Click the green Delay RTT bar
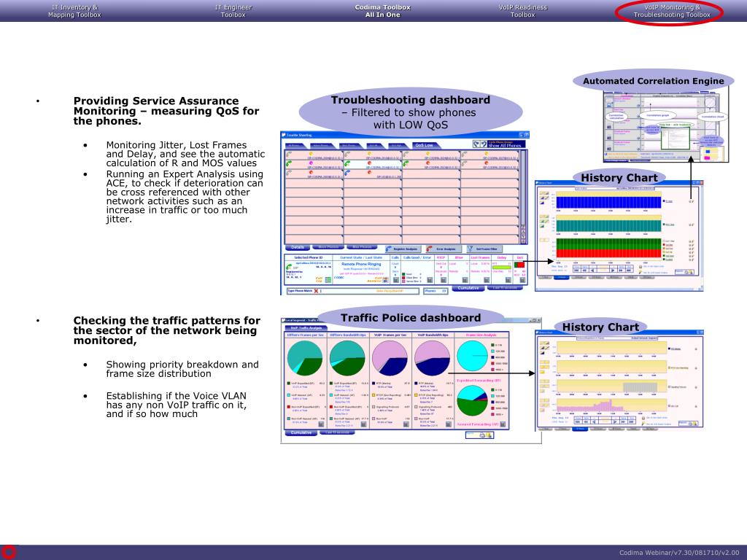This screenshot has width=747, height=560. click(502, 268)
